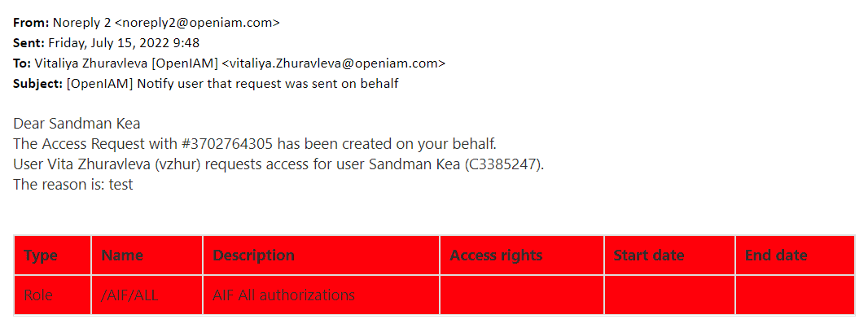The height and width of the screenshot is (332, 868).
Task: Click the AIF All authorizations description cell
Action: pos(283,295)
